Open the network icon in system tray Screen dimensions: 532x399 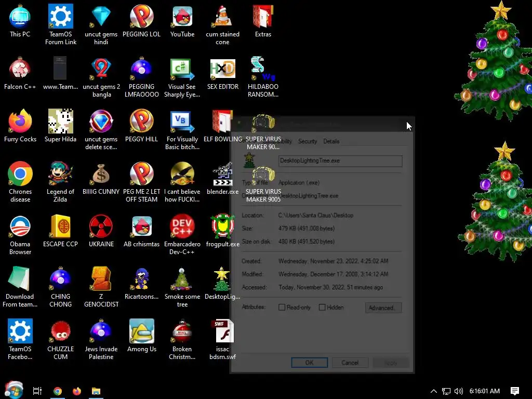pyautogui.click(x=446, y=391)
